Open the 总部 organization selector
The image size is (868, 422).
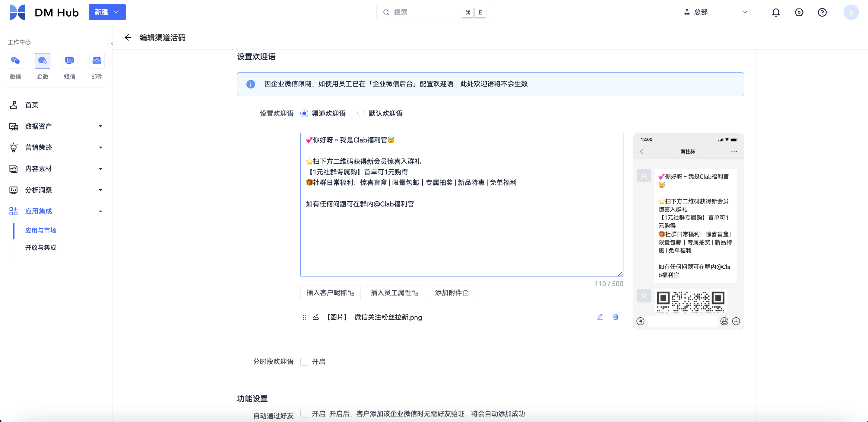716,12
